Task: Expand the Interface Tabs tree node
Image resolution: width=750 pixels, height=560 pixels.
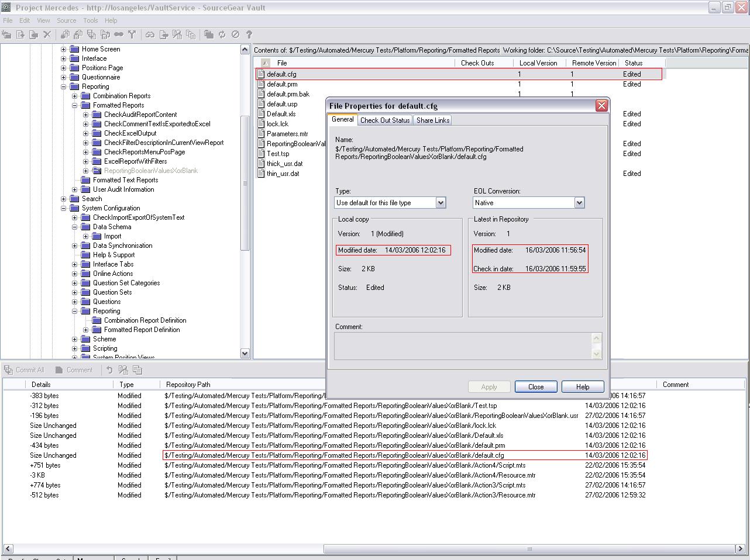Action: [x=74, y=264]
